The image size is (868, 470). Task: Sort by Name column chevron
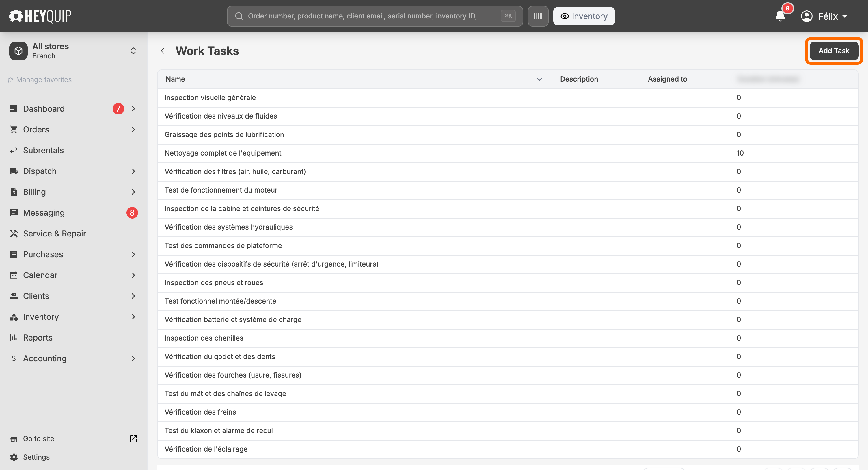[539, 79]
